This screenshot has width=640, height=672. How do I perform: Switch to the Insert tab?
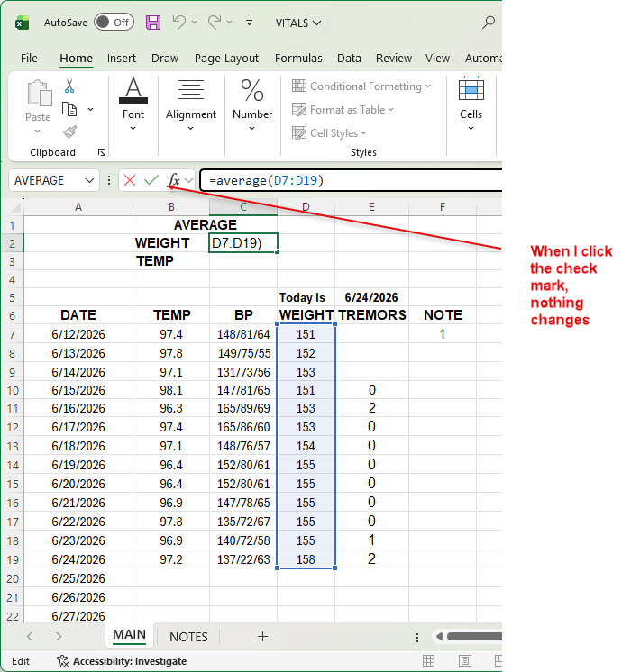click(x=122, y=59)
